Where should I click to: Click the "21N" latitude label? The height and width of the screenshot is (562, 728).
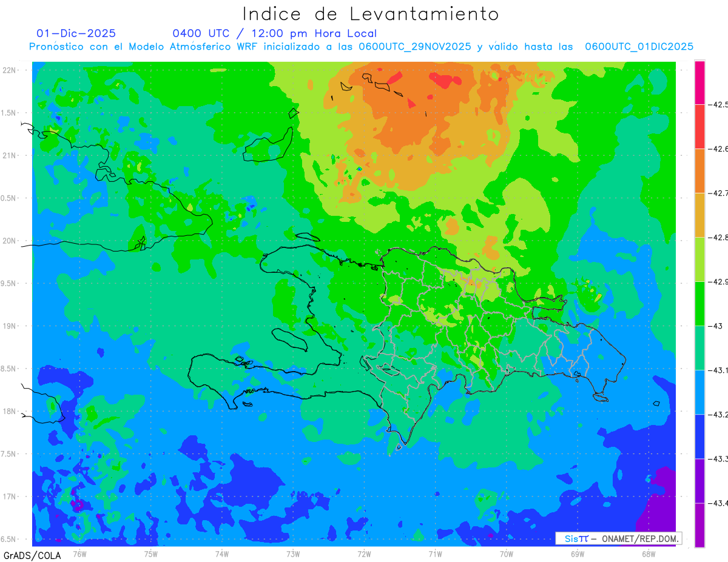(x=9, y=155)
